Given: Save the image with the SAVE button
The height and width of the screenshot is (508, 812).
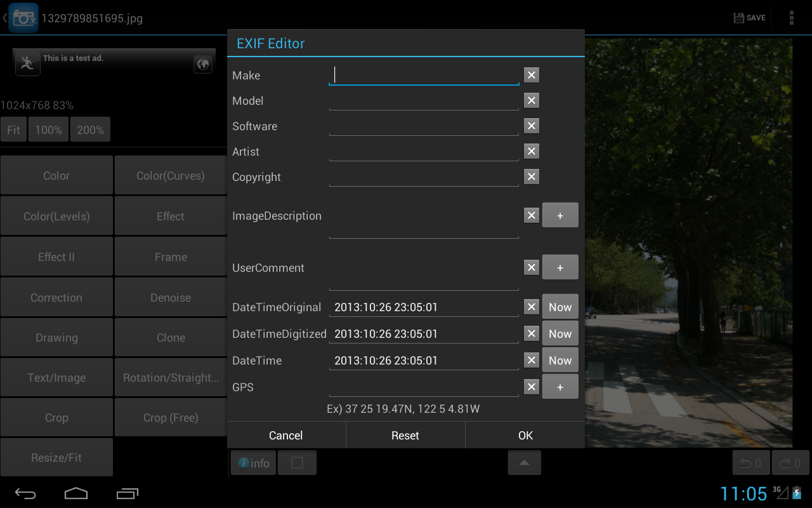Looking at the screenshot, I should 749,18.
